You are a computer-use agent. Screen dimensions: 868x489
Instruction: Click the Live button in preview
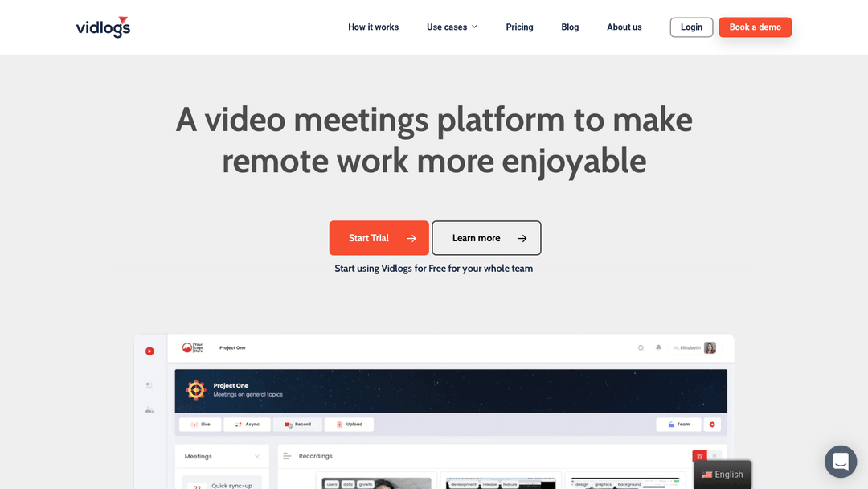[200, 424]
